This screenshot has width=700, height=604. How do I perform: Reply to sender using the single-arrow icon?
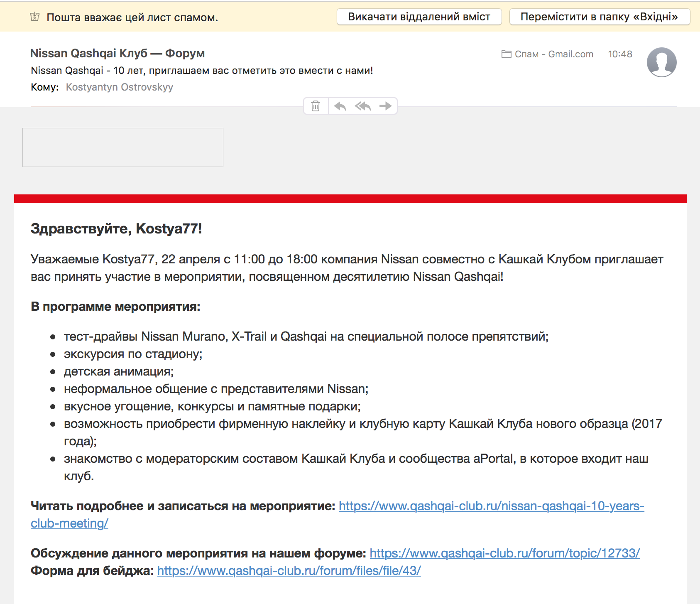[x=340, y=106]
